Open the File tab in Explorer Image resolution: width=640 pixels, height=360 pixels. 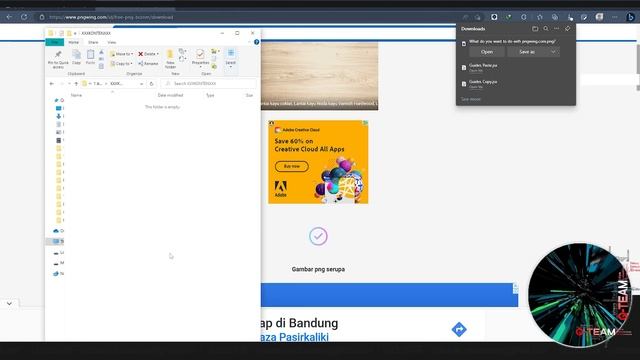coord(54,42)
